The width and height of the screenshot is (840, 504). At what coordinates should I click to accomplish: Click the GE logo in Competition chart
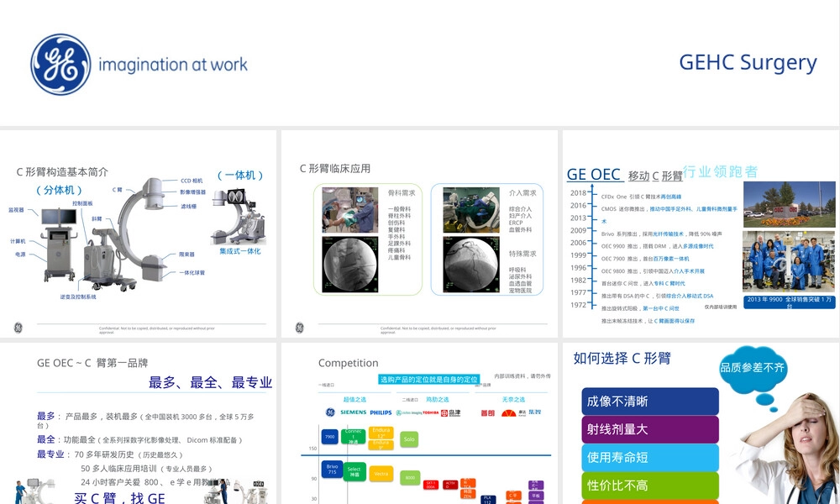[x=330, y=412]
